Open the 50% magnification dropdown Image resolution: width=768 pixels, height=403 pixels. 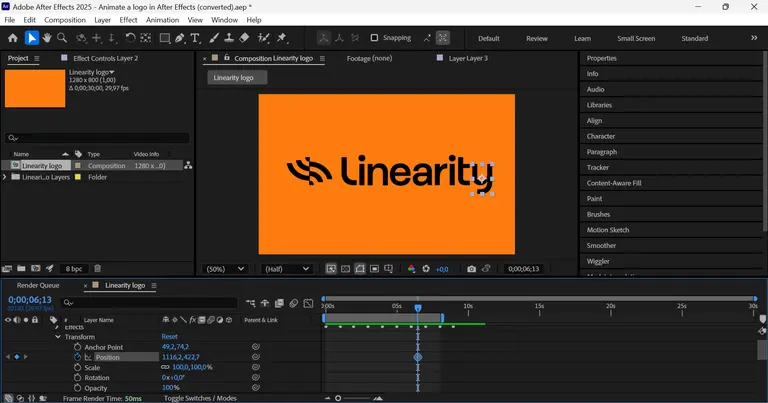coord(225,269)
